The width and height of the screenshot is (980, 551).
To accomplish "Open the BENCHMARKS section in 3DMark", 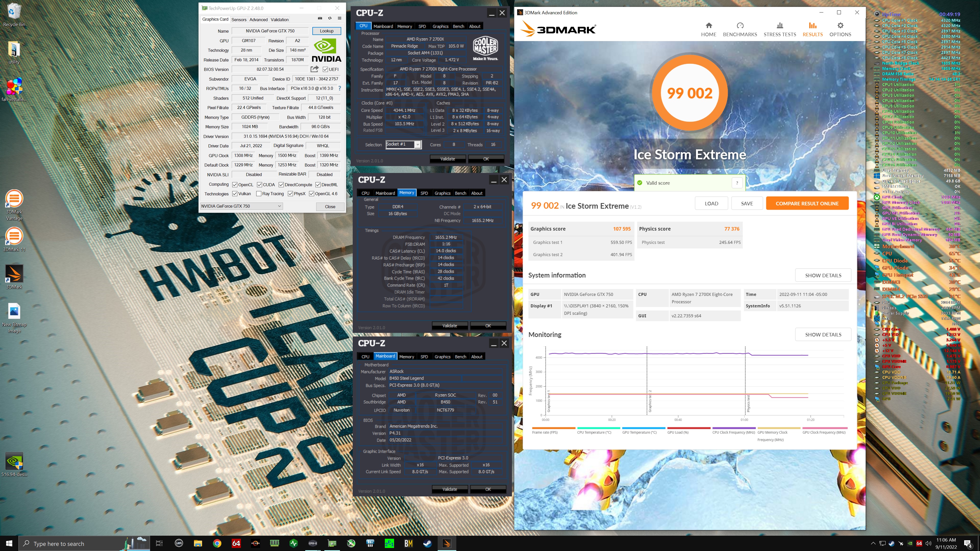I will click(x=740, y=29).
